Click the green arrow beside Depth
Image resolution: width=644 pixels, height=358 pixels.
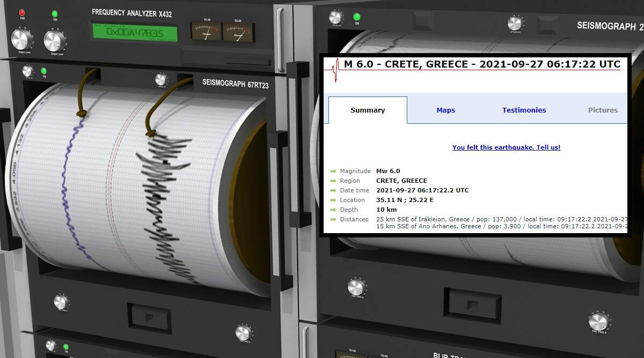click(x=333, y=210)
